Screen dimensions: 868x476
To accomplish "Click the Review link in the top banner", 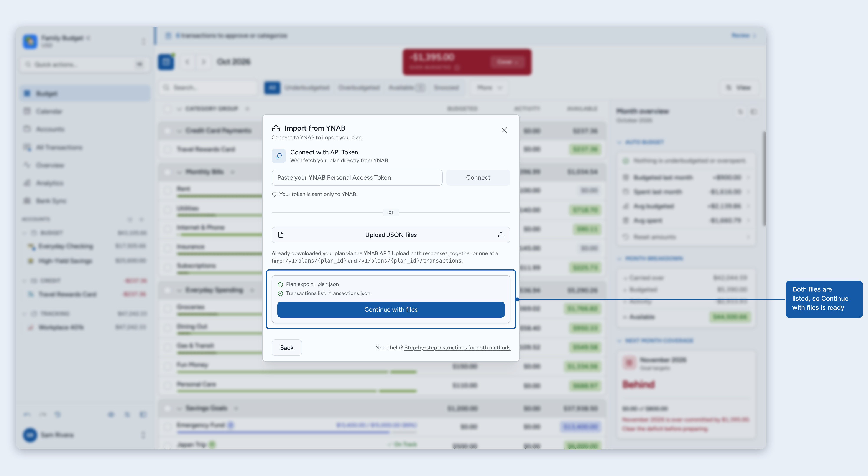I will tap(743, 35).
